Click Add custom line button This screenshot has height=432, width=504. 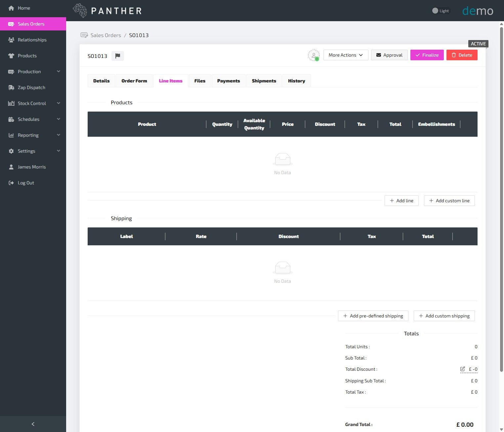click(449, 201)
